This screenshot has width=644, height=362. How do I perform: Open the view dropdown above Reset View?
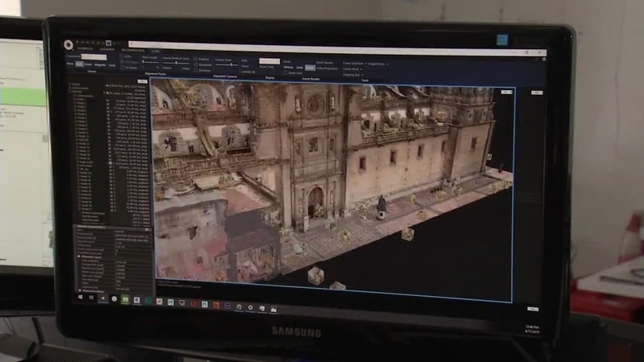pyautogui.click(x=269, y=61)
